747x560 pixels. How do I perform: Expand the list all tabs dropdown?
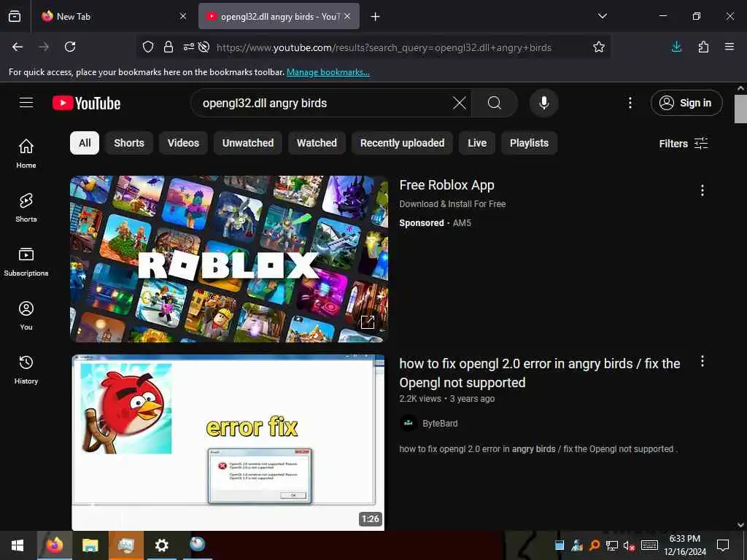click(602, 16)
